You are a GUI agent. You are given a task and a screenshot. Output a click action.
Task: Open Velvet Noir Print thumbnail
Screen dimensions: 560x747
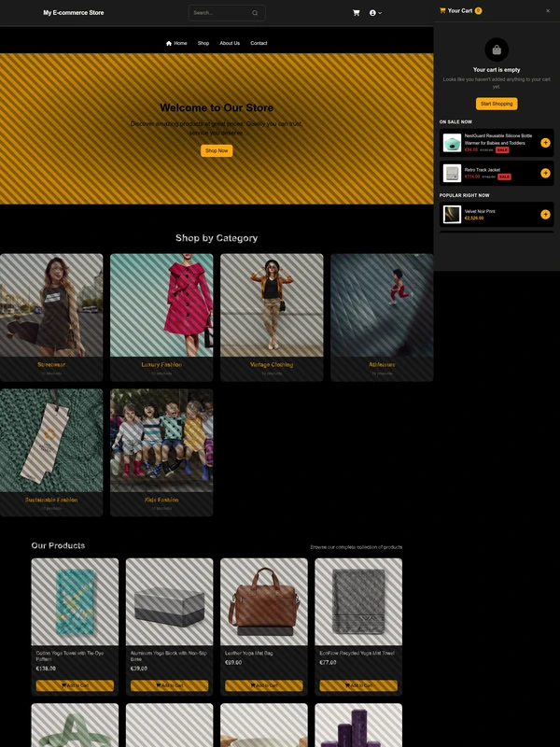452,215
